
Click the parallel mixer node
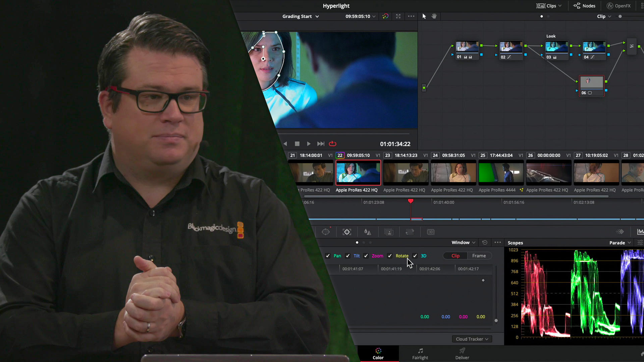pos(632,46)
